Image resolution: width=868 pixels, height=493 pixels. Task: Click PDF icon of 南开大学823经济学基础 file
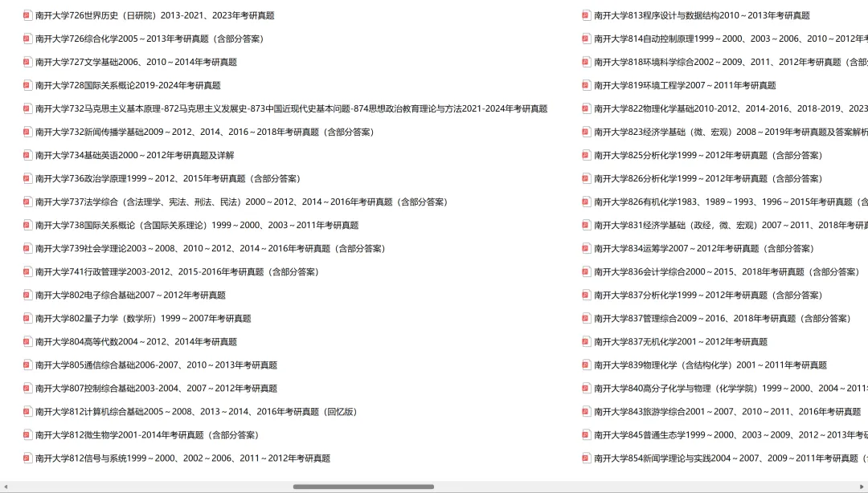point(586,132)
